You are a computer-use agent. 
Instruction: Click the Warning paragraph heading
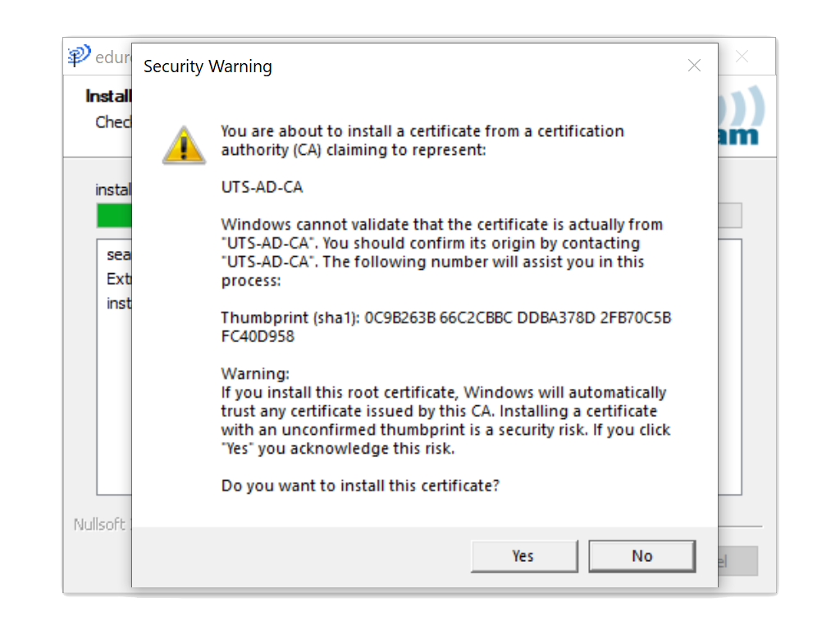pos(255,373)
